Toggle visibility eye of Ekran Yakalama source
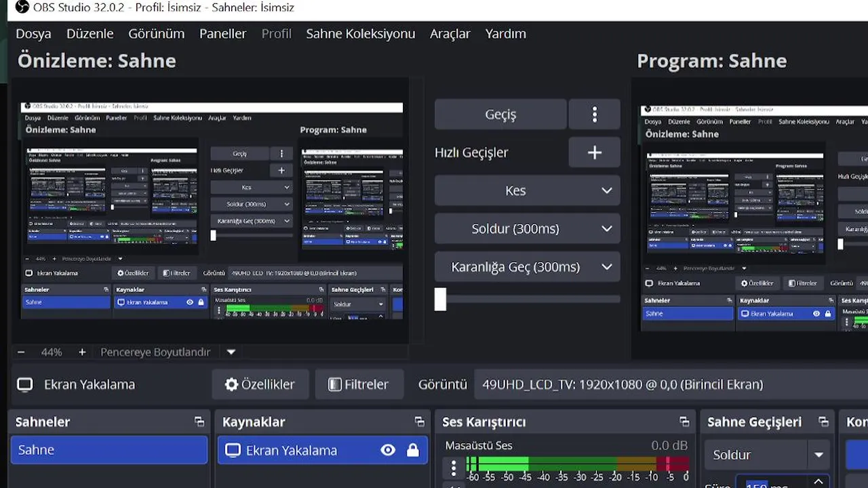Viewport: 868px width, 488px height. tap(388, 450)
